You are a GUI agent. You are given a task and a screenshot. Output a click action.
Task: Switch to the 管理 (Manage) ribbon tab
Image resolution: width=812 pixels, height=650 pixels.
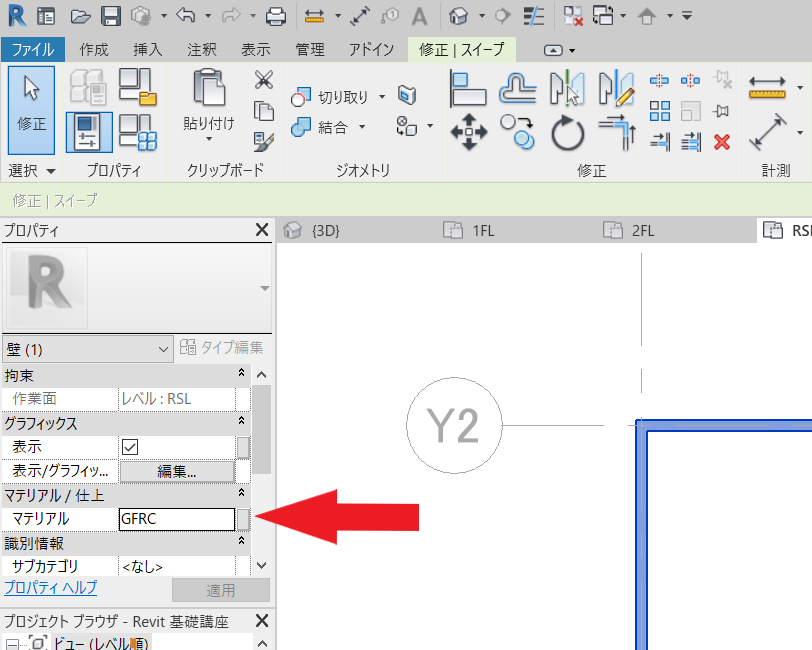(x=310, y=50)
